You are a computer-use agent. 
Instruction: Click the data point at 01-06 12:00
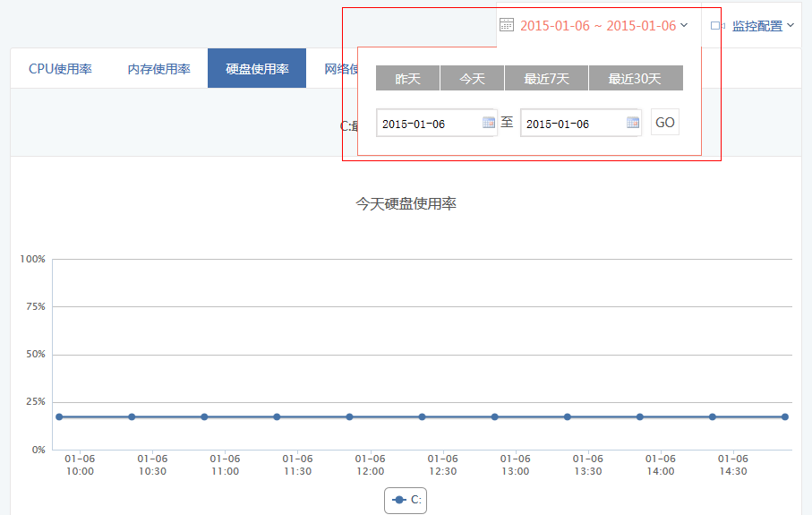(349, 417)
